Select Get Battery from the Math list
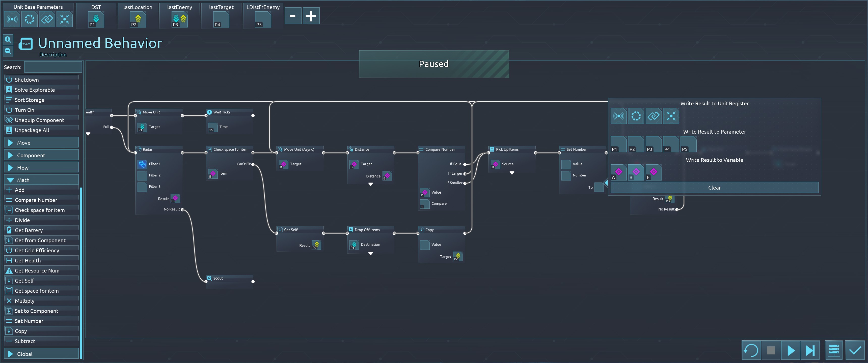Screen dimensions: 868x363 point(29,230)
